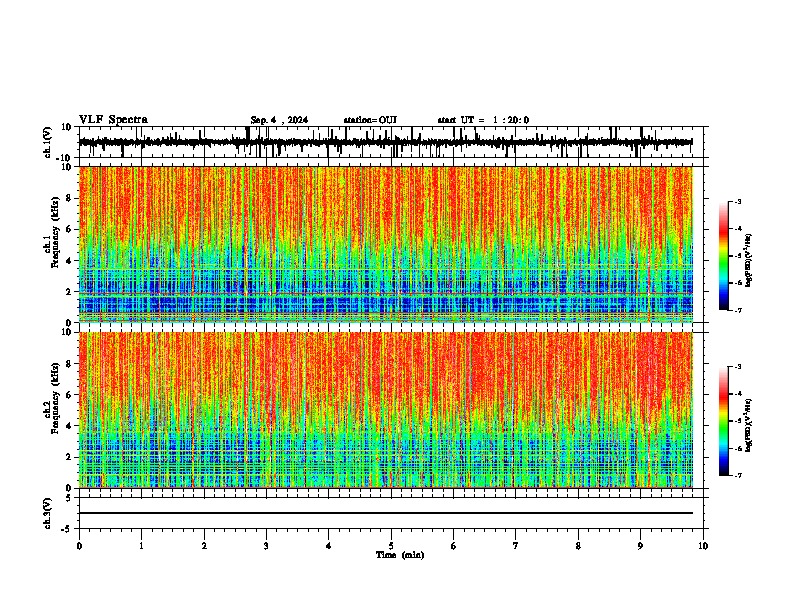Viewport: 792px width, 612px height.
Task: Click the 'Time (min)' x-axis label
Action: click(x=400, y=555)
